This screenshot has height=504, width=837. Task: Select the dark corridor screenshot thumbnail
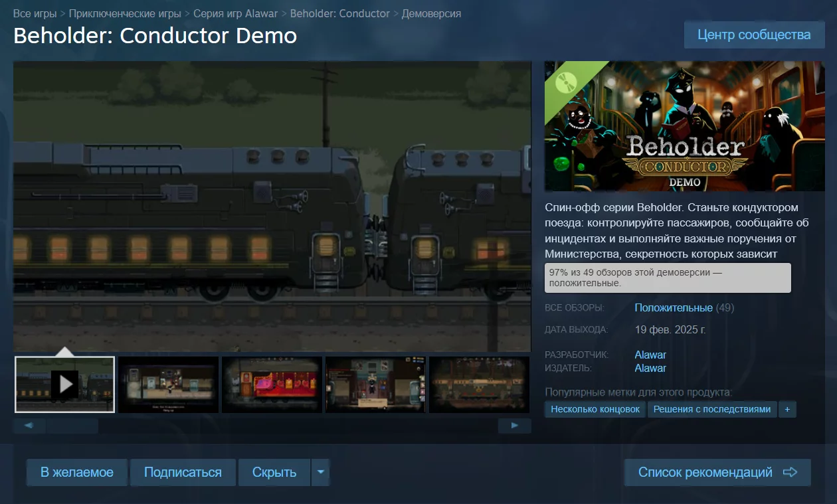coord(169,384)
